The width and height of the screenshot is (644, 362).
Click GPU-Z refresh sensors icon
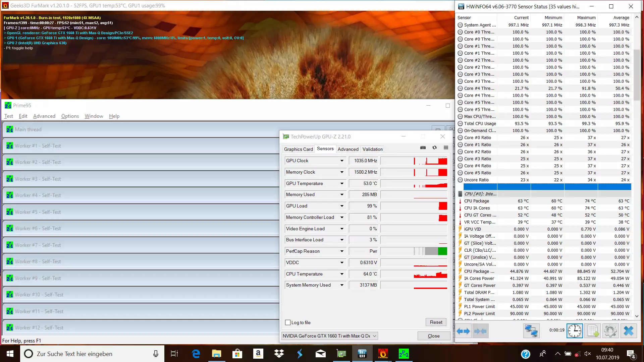434,148
